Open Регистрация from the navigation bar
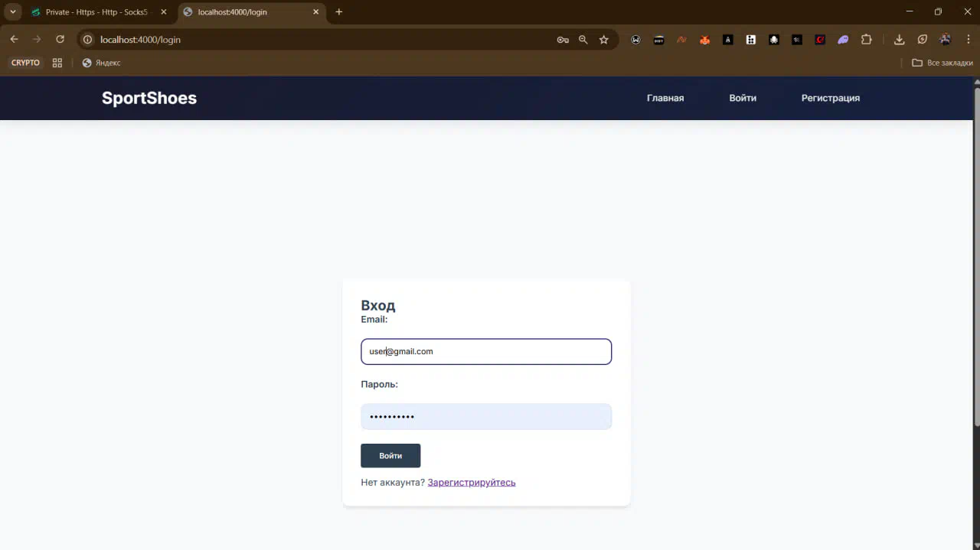980x550 pixels. (830, 98)
